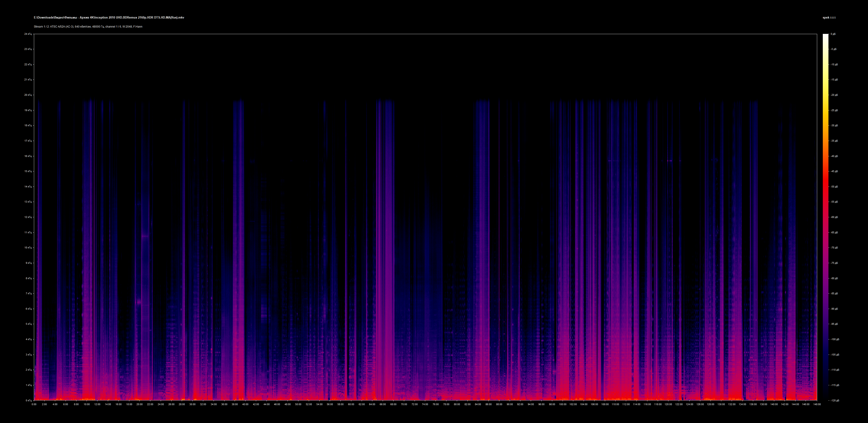Click the 0 dB label on color scale

point(833,34)
